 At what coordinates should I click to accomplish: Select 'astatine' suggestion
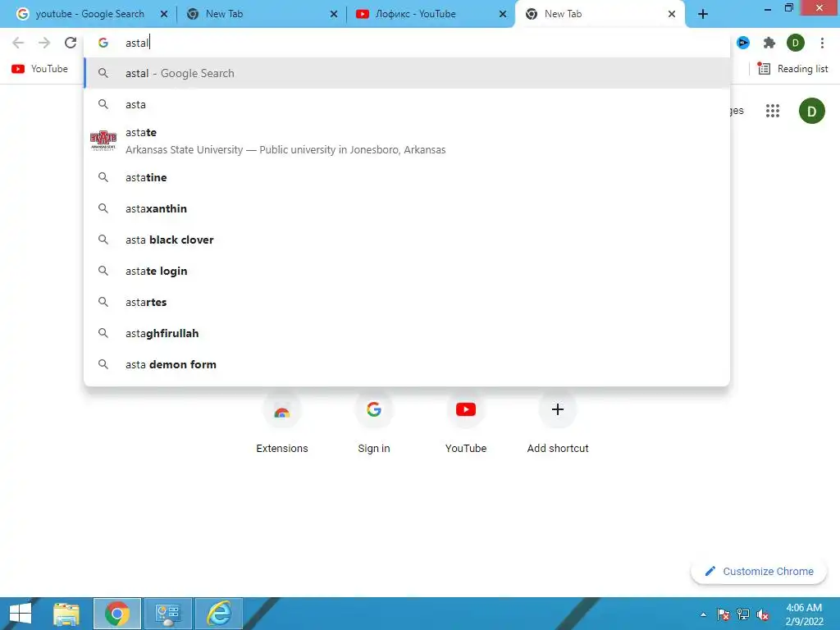(407, 177)
